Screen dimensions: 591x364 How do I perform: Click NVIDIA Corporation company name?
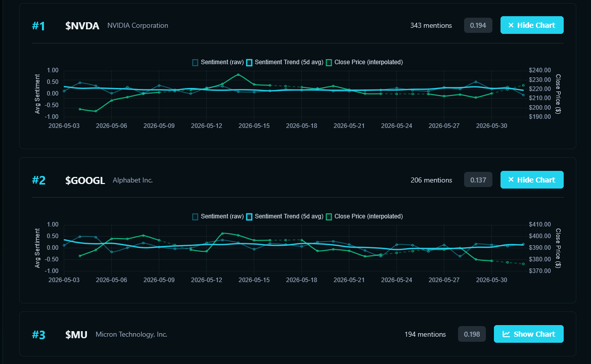tap(138, 26)
